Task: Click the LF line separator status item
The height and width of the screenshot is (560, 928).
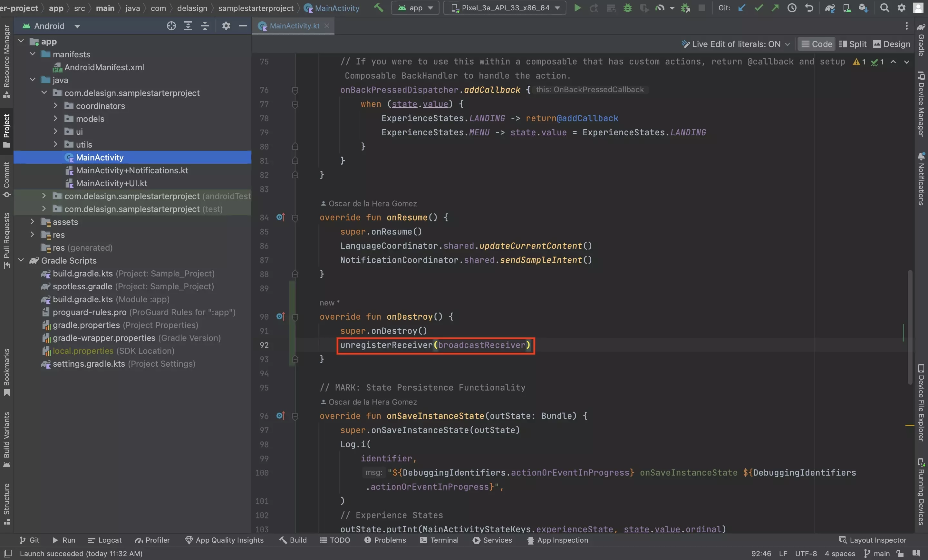Action: [x=783, y=554]
